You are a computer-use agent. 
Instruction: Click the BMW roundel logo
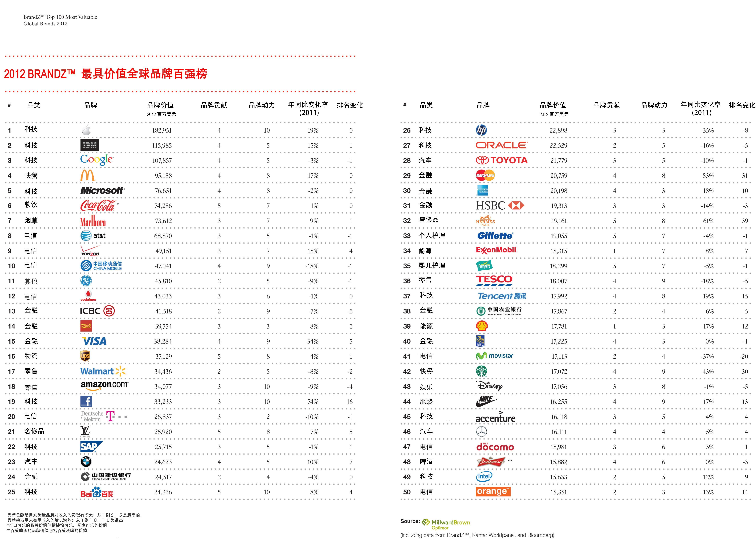86,462
